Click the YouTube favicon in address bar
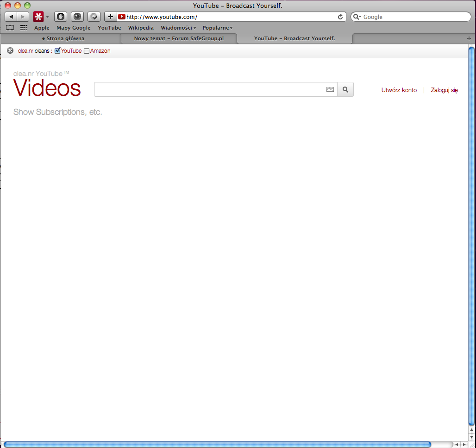This screenshot has height=448, width=476. [122, 17]
